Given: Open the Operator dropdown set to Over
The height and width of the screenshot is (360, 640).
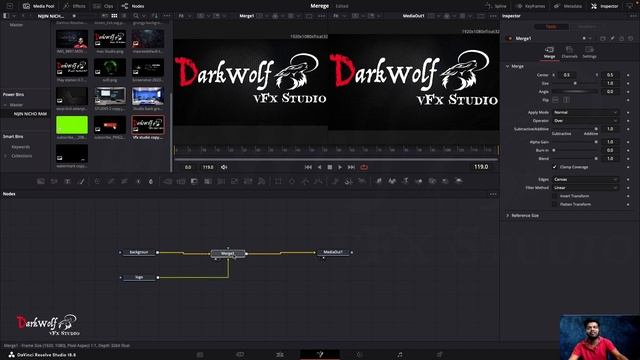Looking at the screenshot, I should coord(585,121).
